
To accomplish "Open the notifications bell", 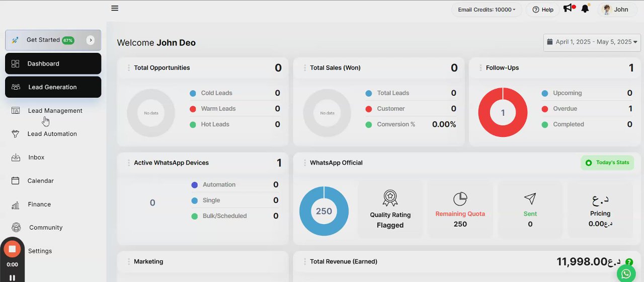I will click(x=585, y=9).
